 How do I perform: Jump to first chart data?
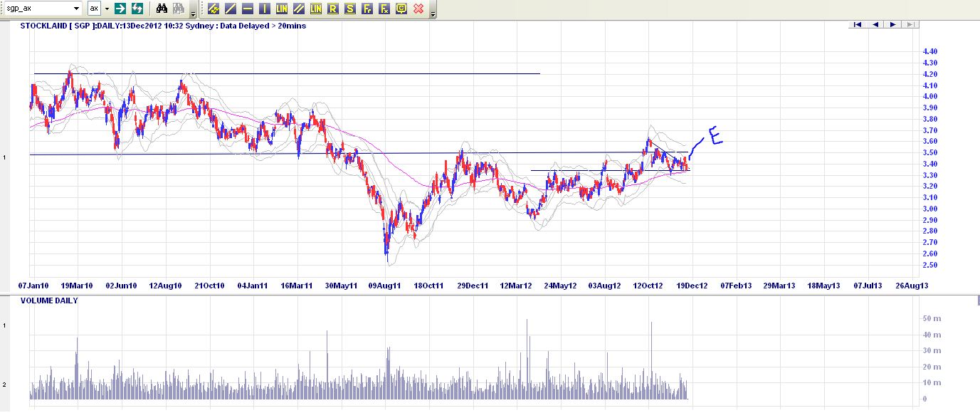858,25
